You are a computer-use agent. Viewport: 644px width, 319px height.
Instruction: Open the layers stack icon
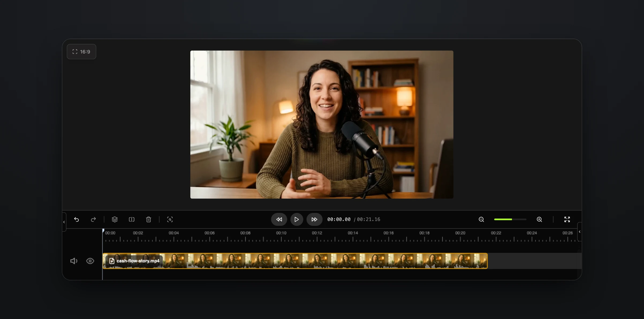click(x=115, y=219)
